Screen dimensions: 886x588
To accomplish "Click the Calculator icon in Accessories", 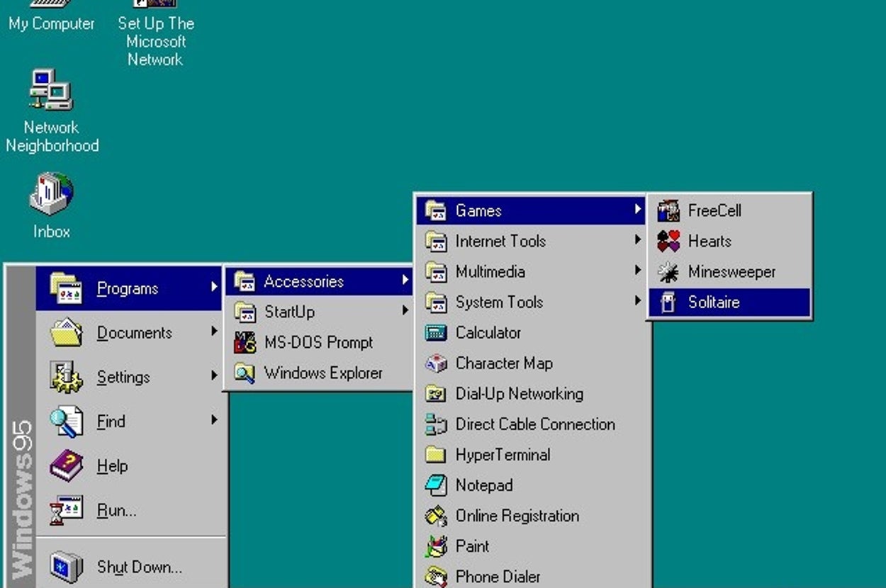I will 436,333.
